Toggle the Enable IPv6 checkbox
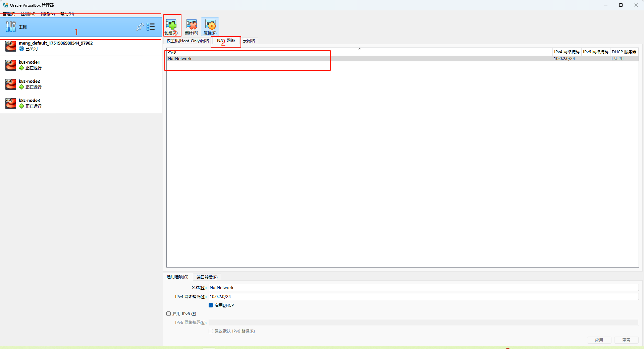Image resolution: width=644 pixels, height=349 pixels. 168,314
